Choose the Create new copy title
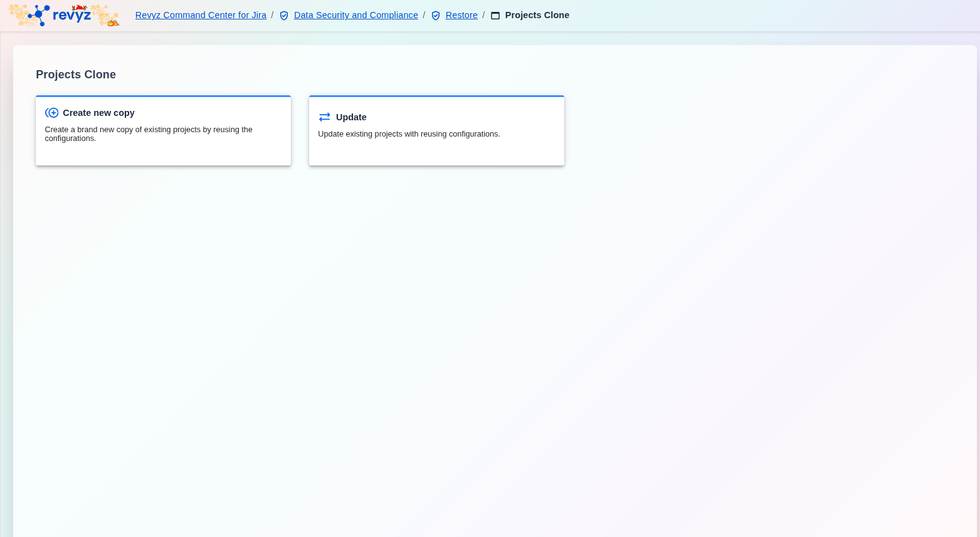Image resolution: width=980 pixels, height=537 pixels. point(98,113)
